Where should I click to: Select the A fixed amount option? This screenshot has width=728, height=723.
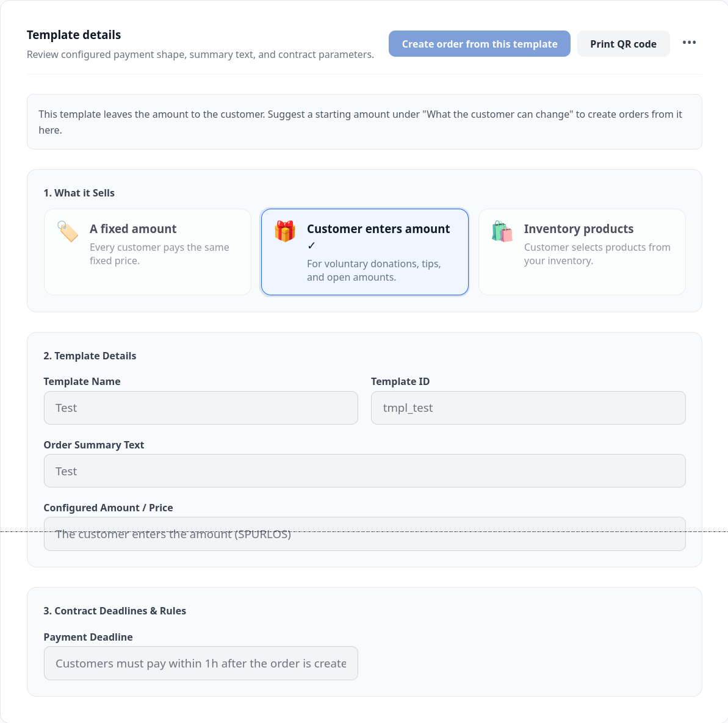[148, 252]
